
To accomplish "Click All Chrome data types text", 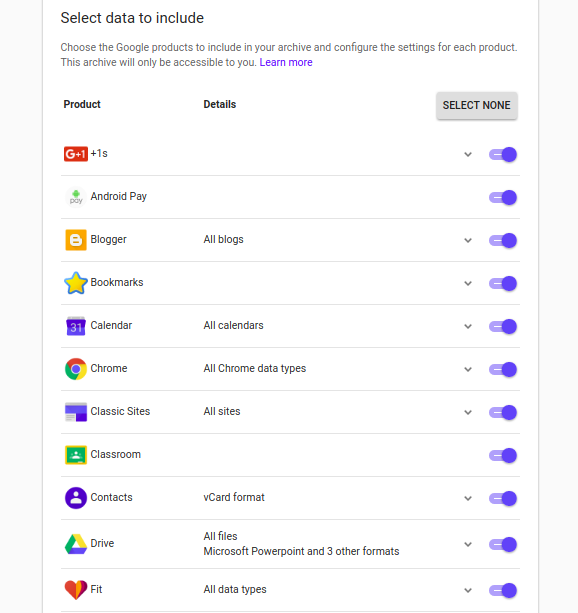I will tap(255, 368).
